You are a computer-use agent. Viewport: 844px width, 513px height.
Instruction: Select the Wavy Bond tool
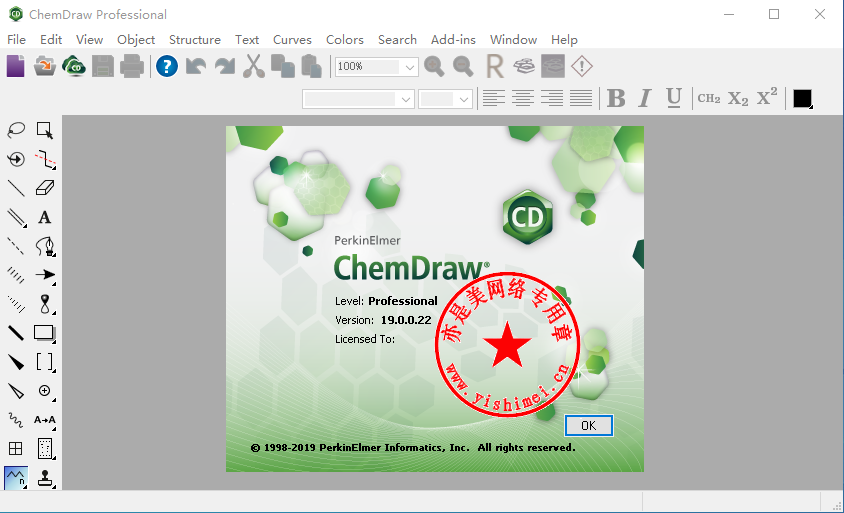[x=16, y=420]
